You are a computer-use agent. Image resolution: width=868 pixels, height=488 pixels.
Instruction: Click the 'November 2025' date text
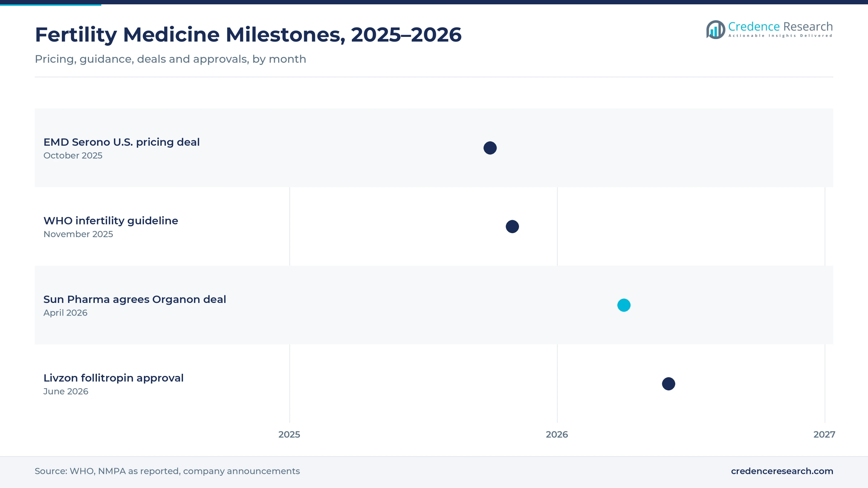(x=78, y=234)
